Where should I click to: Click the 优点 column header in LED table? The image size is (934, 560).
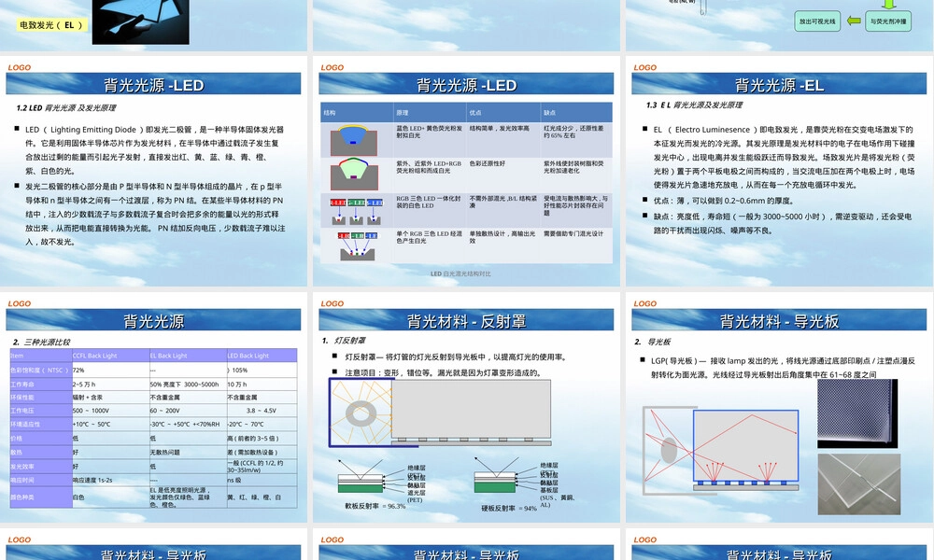[503, 112]
